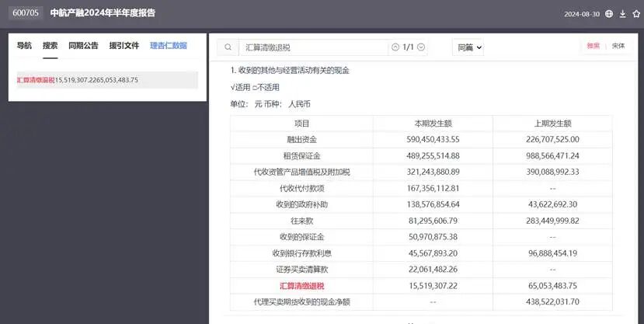The height and width of the screenshot is (324, 644).
Task: Click the 证券买卖清算款 row label
Action: [301, 270]
